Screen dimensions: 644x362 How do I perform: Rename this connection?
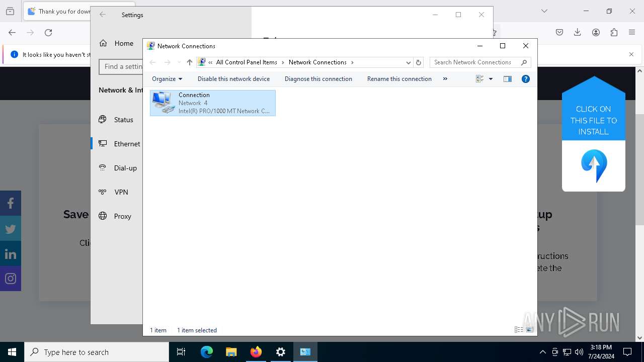(399, 79)
